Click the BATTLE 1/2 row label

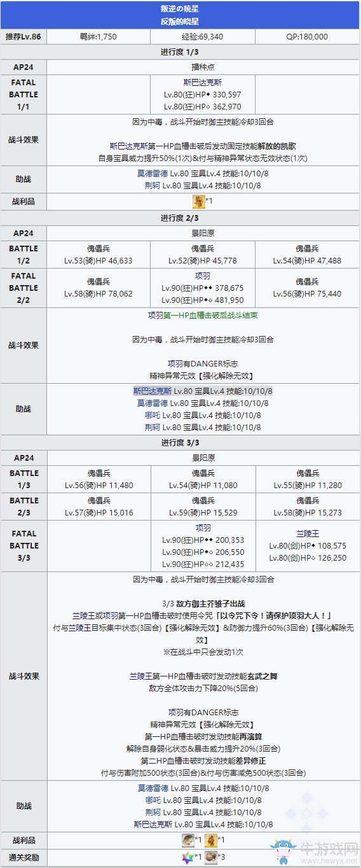[24, 255]
